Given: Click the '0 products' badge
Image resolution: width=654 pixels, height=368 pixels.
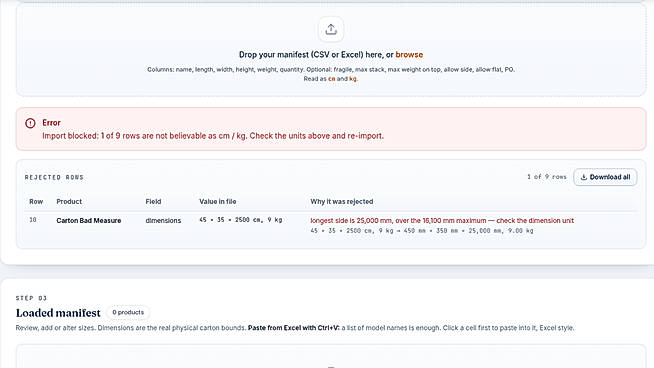Looking at the screenshot, I should tap(128, 312).
